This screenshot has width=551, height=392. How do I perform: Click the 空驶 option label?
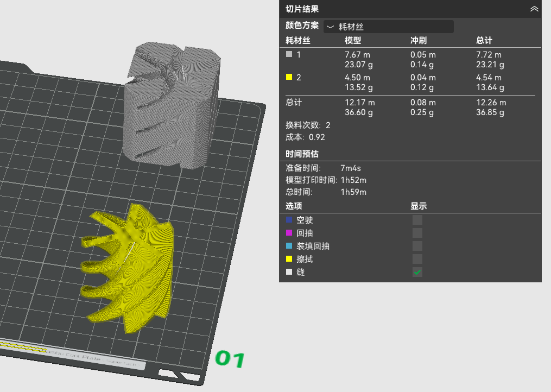point(305,220)
